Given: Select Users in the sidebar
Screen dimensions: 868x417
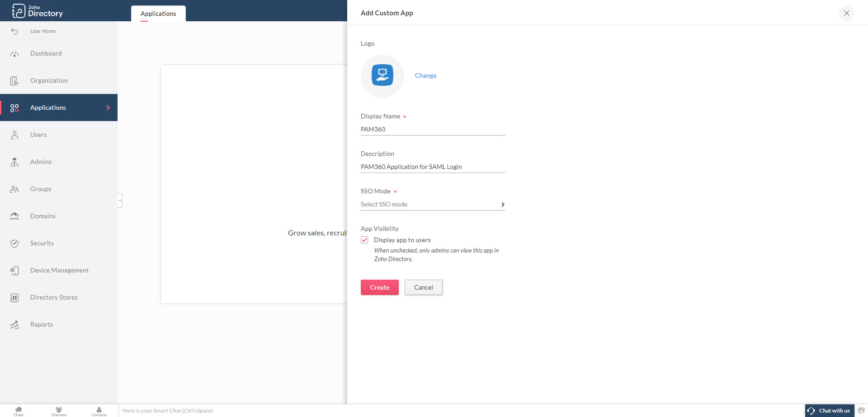Looking at the screenshot, I should [x=59, y=135].
